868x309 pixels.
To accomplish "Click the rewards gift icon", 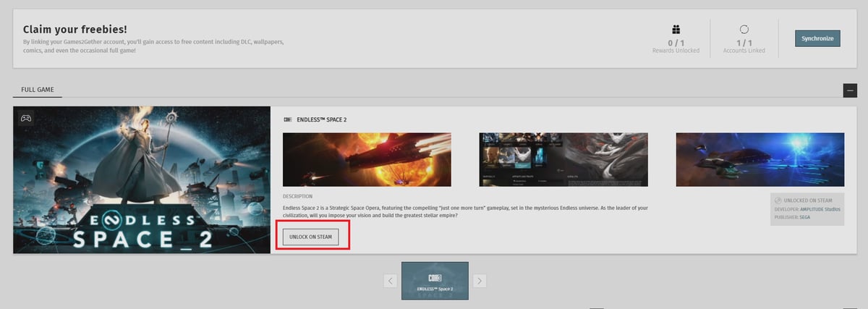I will click(676, 30).
